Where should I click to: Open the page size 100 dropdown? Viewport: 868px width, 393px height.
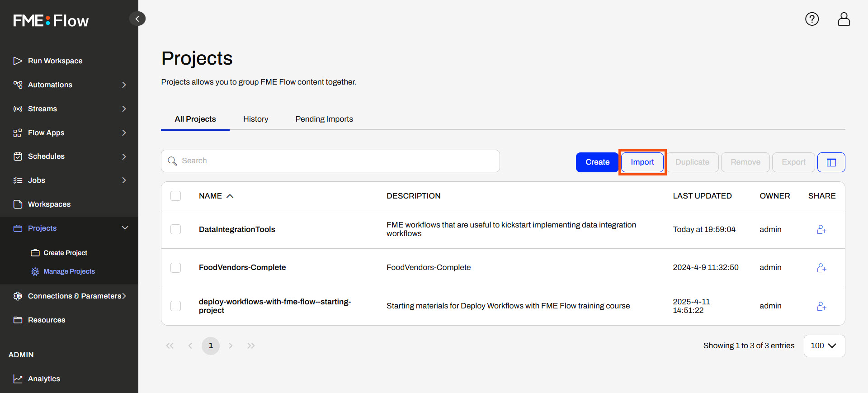[x=824, y=346]
